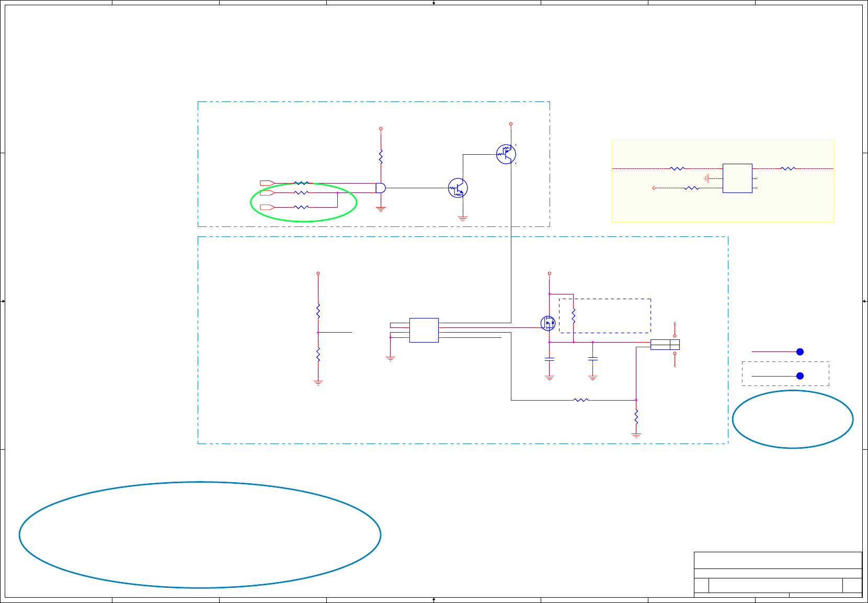
Task: Click the power terminal above the voltage divider
Action: [318, 273]
